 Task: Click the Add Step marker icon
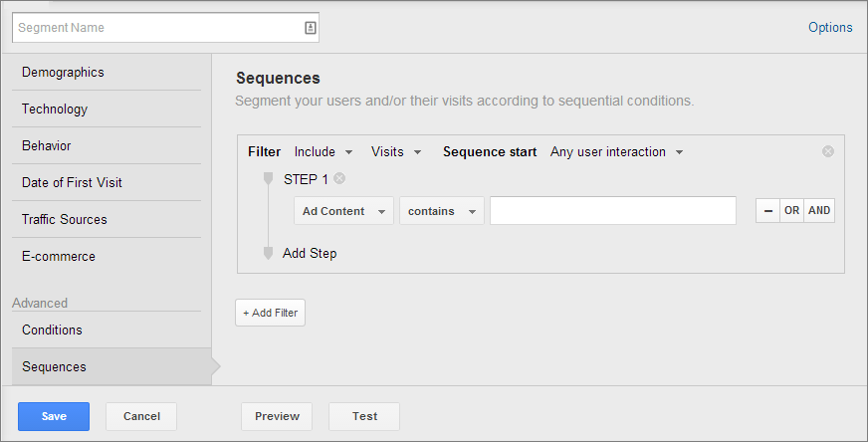(x=268, y=253)
